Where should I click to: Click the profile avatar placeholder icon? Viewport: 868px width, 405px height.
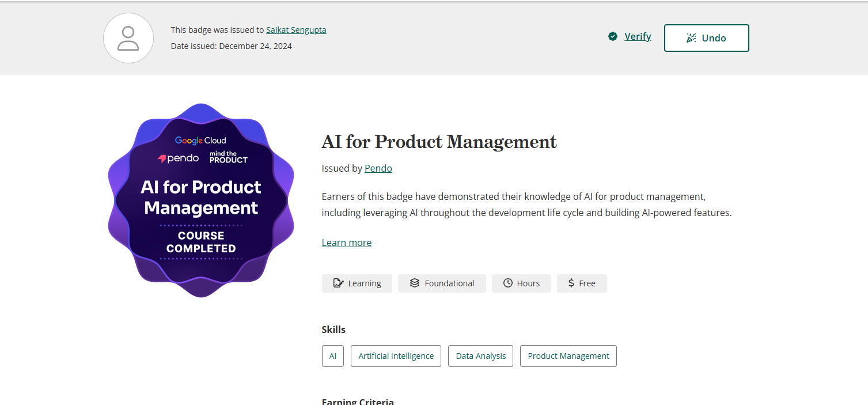pos(128,38)
